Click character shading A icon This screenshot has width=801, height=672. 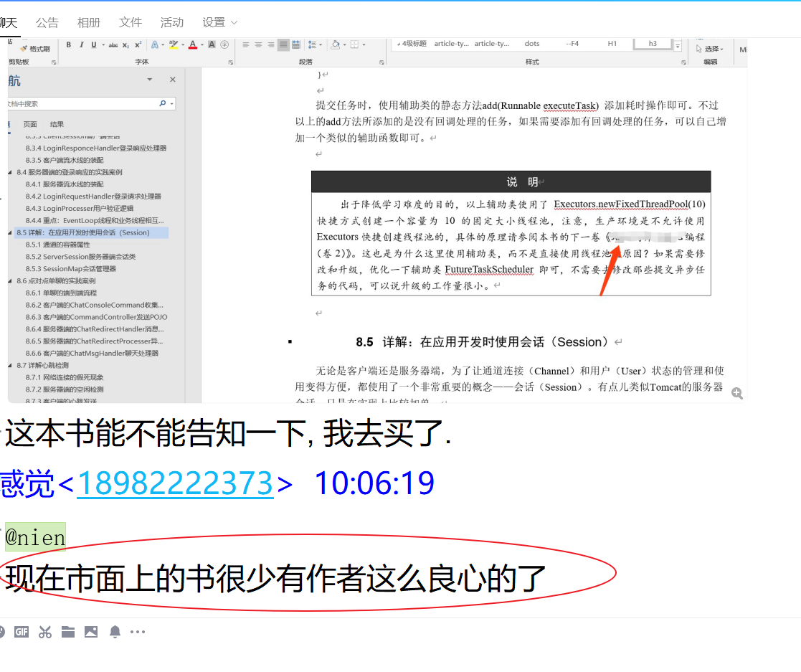(x=212, y=45)
